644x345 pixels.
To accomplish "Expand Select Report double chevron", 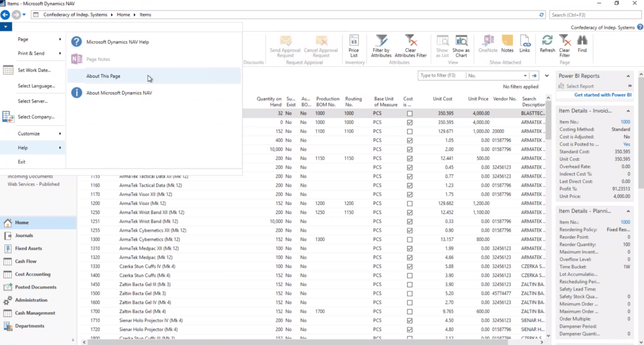I will click(630, 86).
